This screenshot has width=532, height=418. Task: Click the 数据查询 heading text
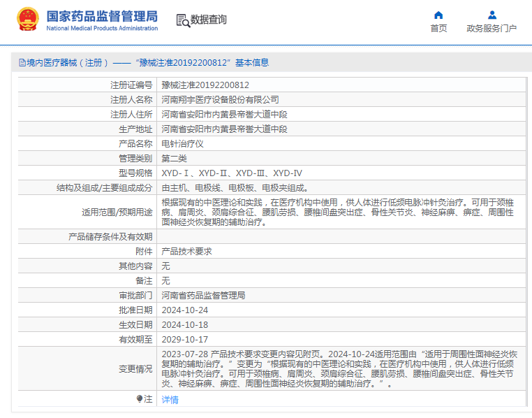pos(208,20)
